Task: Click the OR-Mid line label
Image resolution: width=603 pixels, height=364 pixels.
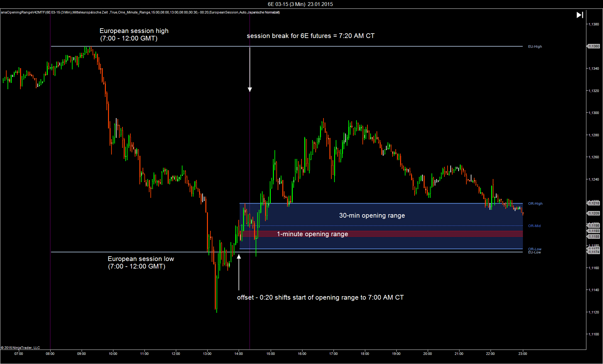Action: pos(534,226)
